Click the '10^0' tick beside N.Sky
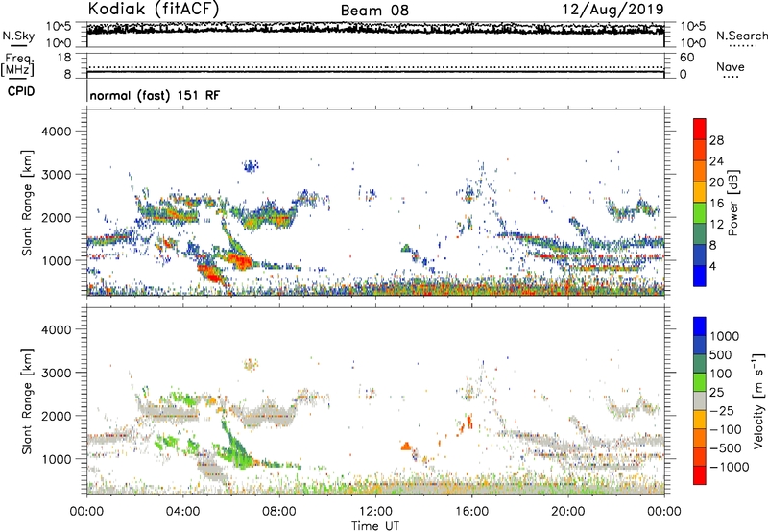Viewport: 768px width, 532px height. [x=60, y=43]
